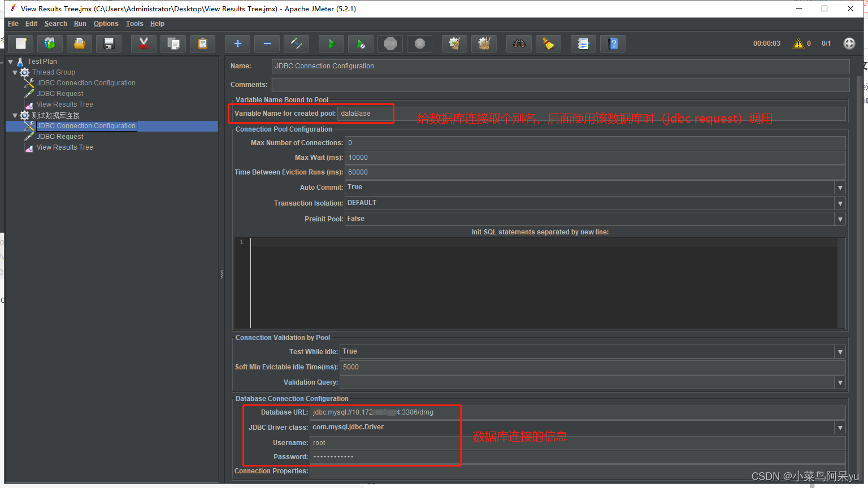Collapse the Thread Group tree node
This screenshot has width=868, height=488.
click(15, 72)
